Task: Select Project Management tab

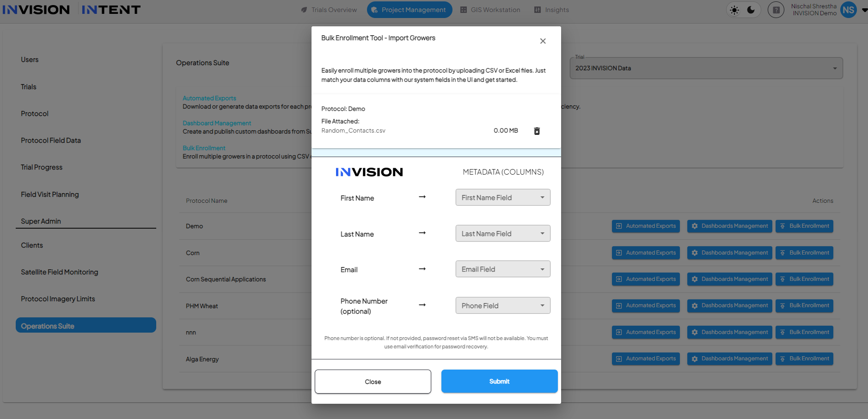Action: point(410,10)
